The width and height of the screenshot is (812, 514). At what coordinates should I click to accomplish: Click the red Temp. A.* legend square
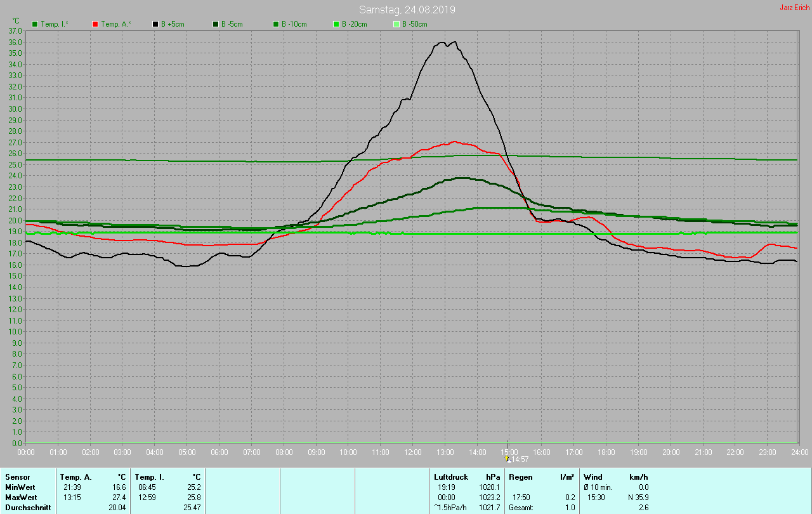(x=95, y=24)
